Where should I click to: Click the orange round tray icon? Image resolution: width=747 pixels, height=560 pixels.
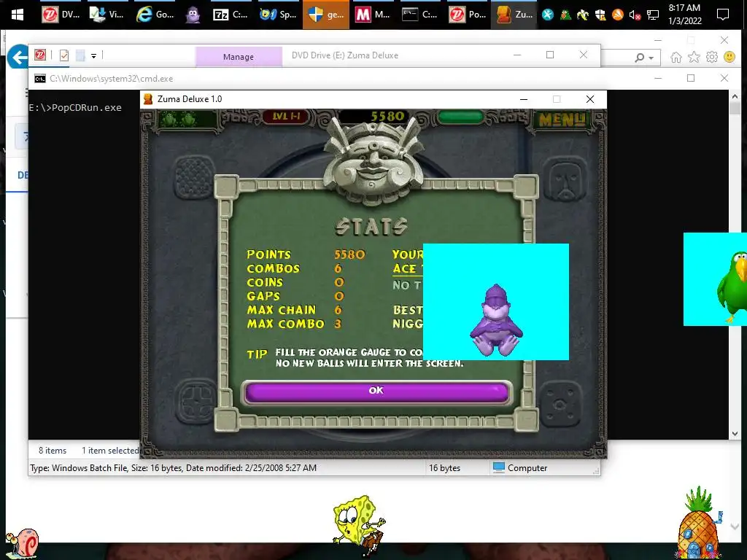618,15
